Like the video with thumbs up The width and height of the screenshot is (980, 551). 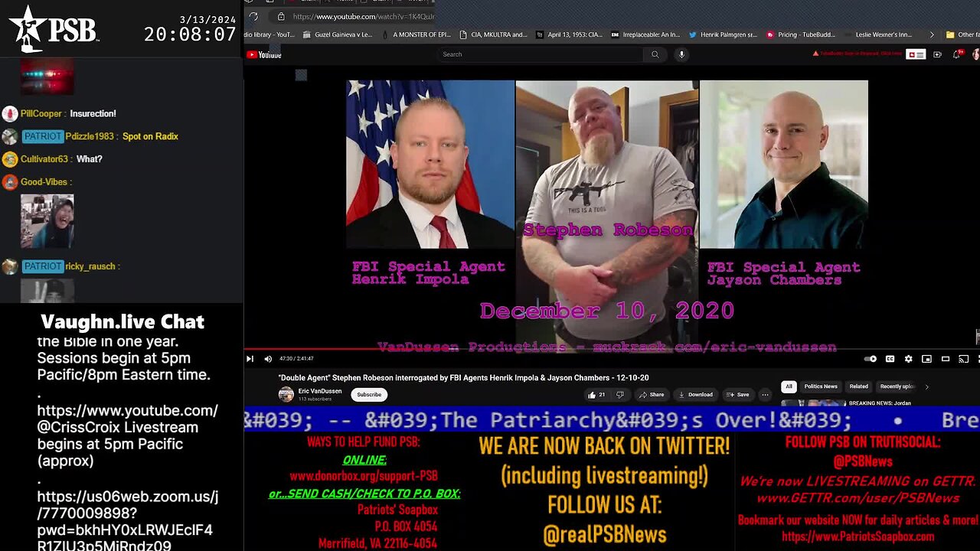tap(596, 395)
